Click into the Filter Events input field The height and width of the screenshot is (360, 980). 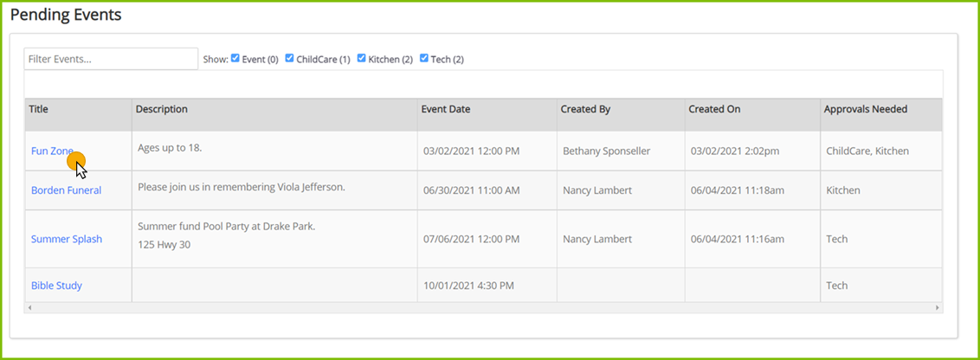point(111,59)
